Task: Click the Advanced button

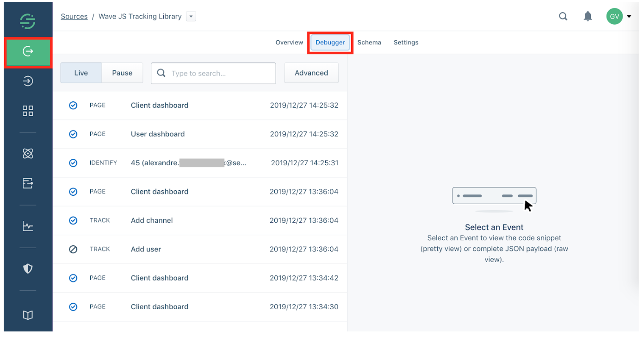Action: 311,73
